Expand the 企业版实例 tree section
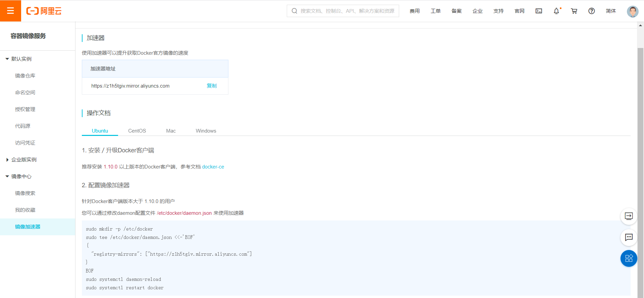This screenshot has height=298, width=644. click(7, 160)
